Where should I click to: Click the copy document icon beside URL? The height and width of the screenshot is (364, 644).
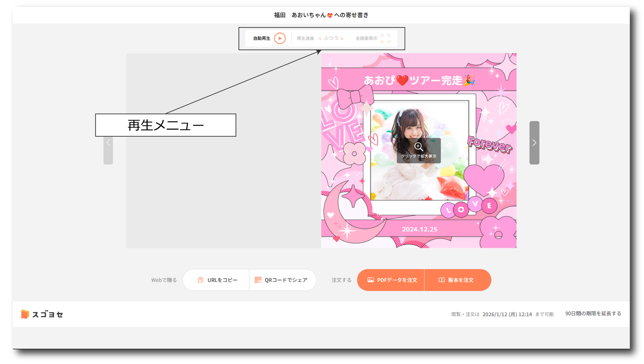pos(201,280)
